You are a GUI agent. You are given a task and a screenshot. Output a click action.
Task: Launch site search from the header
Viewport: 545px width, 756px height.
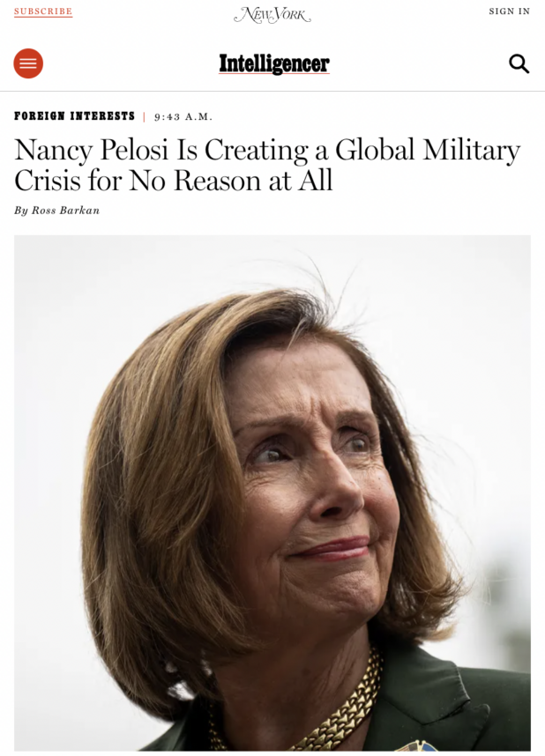tap(519, 63)
